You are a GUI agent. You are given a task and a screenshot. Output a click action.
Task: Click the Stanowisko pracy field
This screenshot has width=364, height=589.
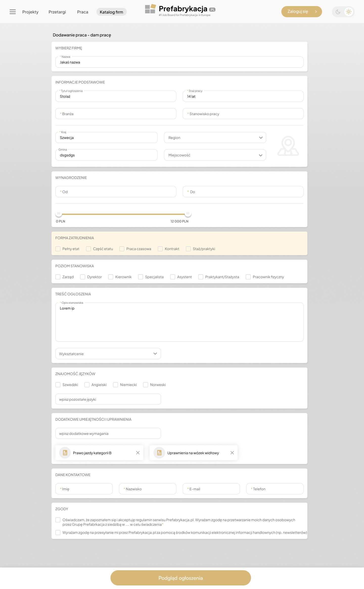click(243, 114)
